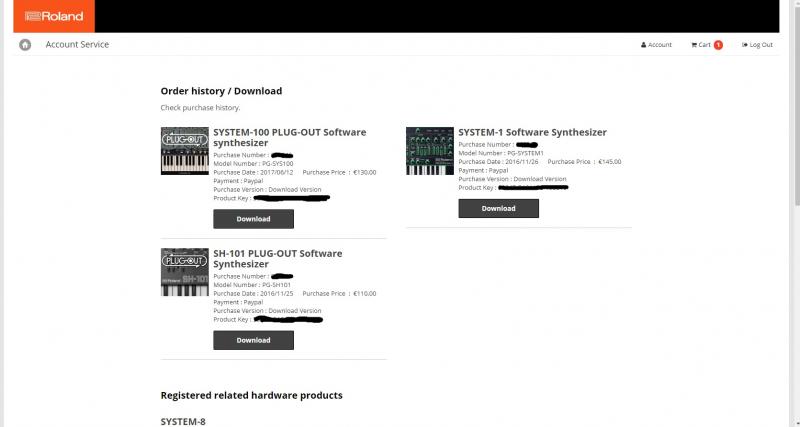
Task: Select Purchase Price €145.00 text
Action: [x=584, y=162]
